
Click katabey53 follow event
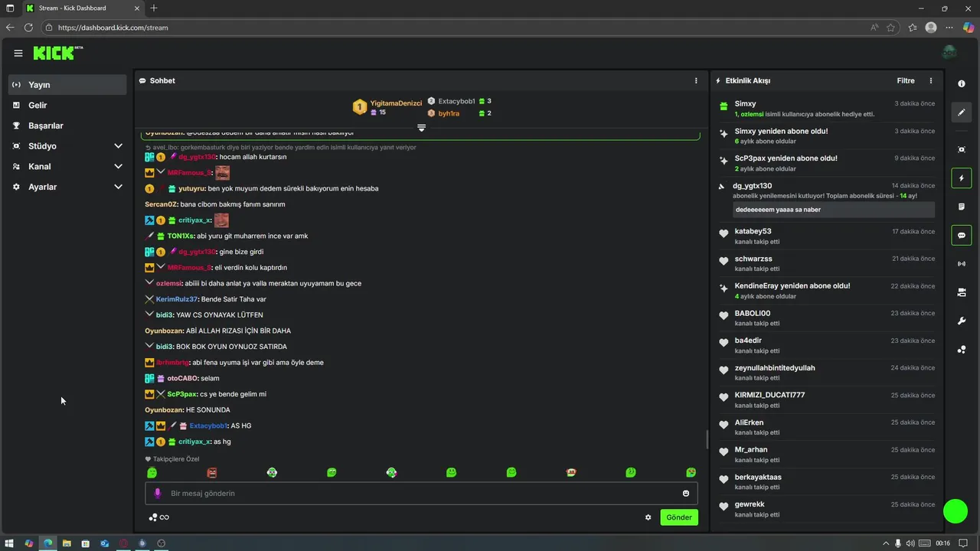[827, 236]
